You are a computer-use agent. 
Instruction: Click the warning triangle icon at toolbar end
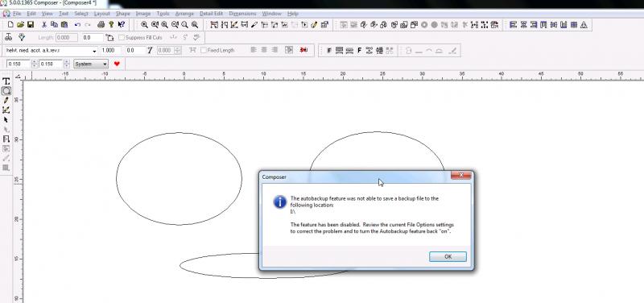[584, 25]
